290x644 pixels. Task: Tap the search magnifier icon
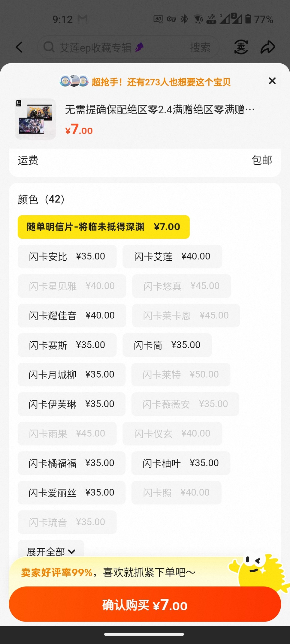tap(49, 47)
